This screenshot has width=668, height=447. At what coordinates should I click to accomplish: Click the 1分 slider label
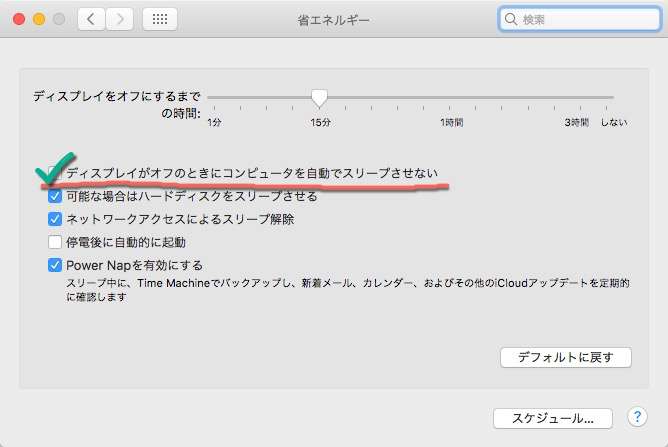(214, 123)
